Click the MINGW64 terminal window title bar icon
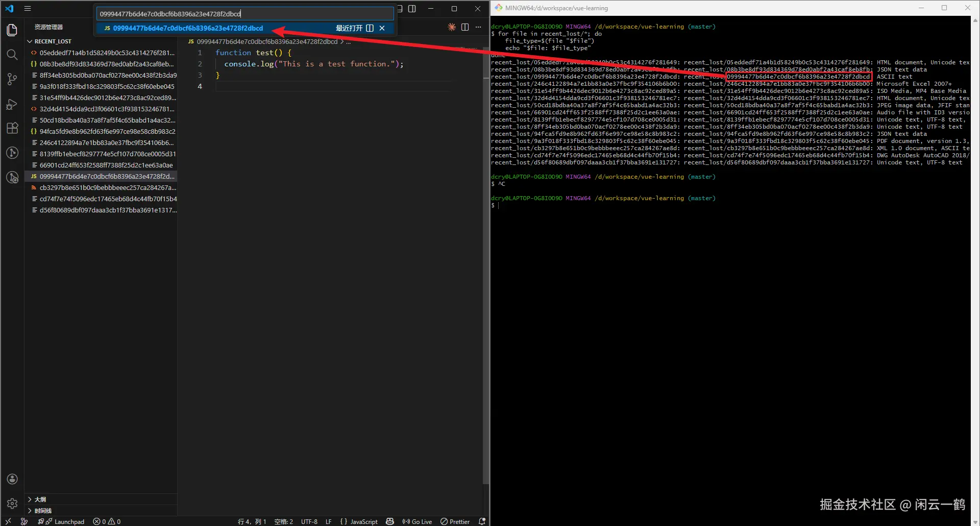This screenshot has height=526, width=980. [498, 8]
